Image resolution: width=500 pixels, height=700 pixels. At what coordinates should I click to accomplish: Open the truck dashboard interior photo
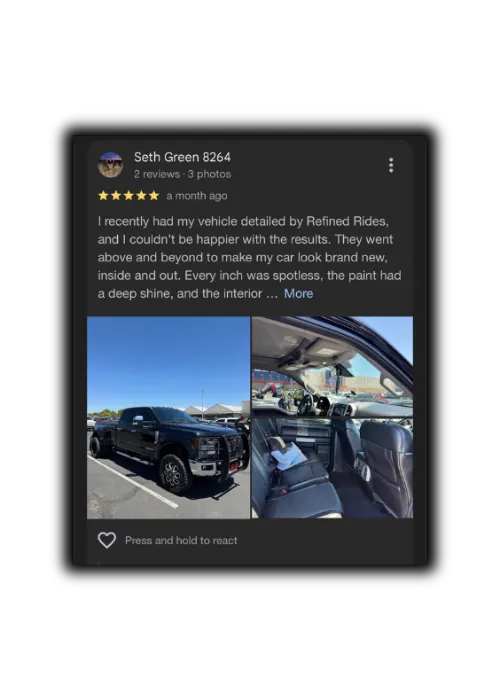tap(332, 367)
